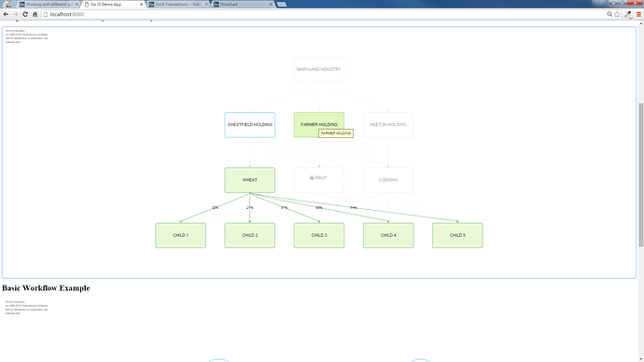Screen dimensions: 644x362
Task: Click the page vertical scrollbar thumb
Action: (640, 174)
